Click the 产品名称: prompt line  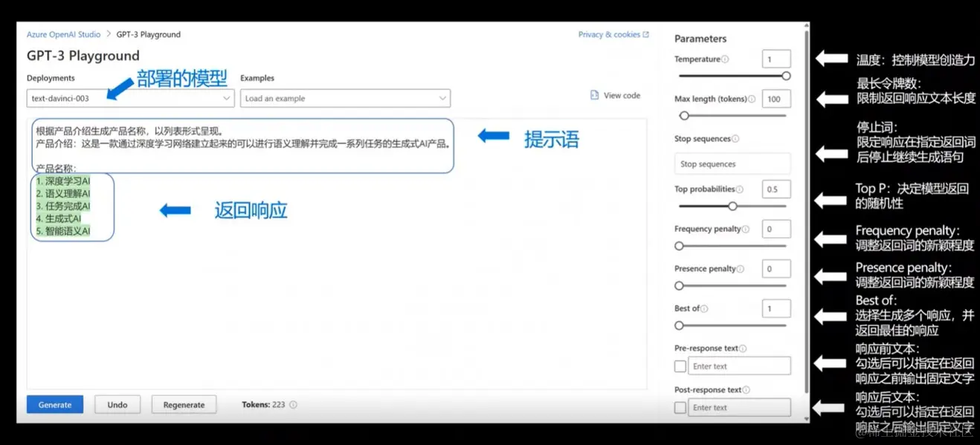coord(57,169)
